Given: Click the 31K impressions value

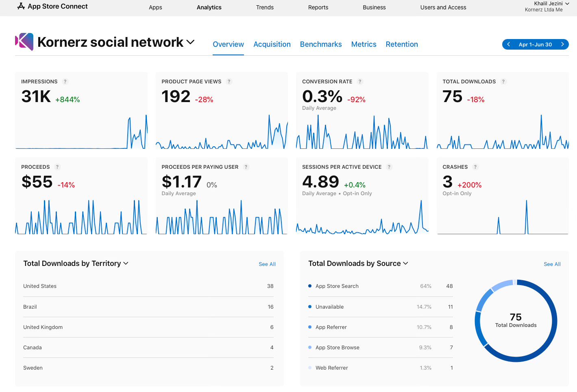Looking at the screenshot, I should tap(36, 97).
